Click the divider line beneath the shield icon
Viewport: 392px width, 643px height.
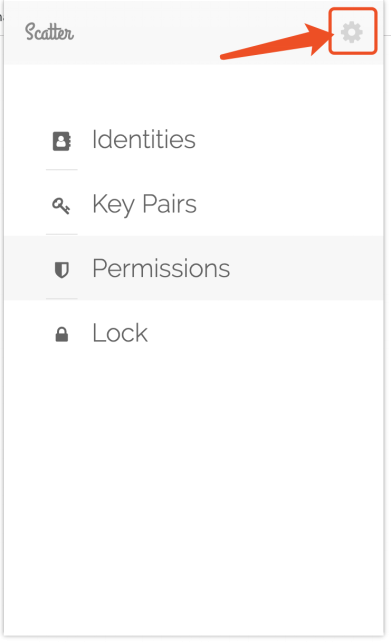point(62,299)
